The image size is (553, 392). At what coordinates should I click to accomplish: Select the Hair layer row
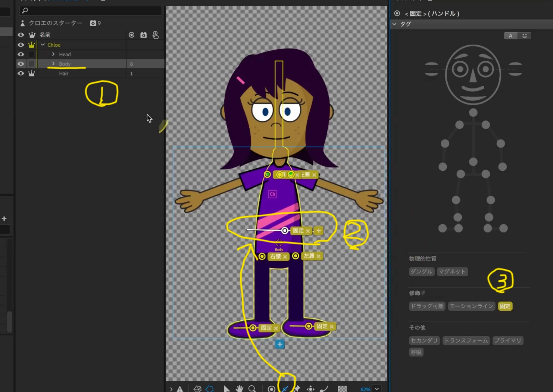[x=90, y=73]
